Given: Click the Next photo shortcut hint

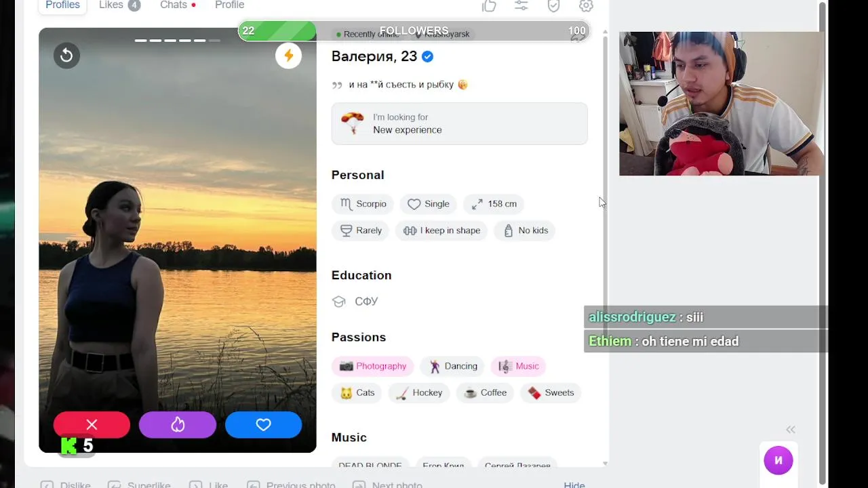Looking at the screenshot, I should tap(387, 485).
